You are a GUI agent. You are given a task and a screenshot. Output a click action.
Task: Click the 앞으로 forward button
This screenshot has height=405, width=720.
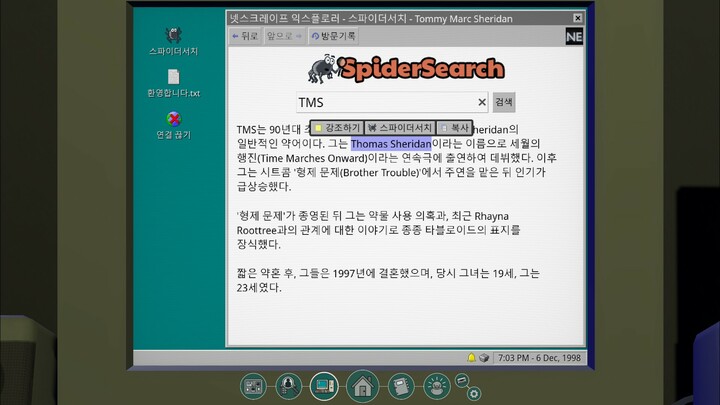(284, 36)
